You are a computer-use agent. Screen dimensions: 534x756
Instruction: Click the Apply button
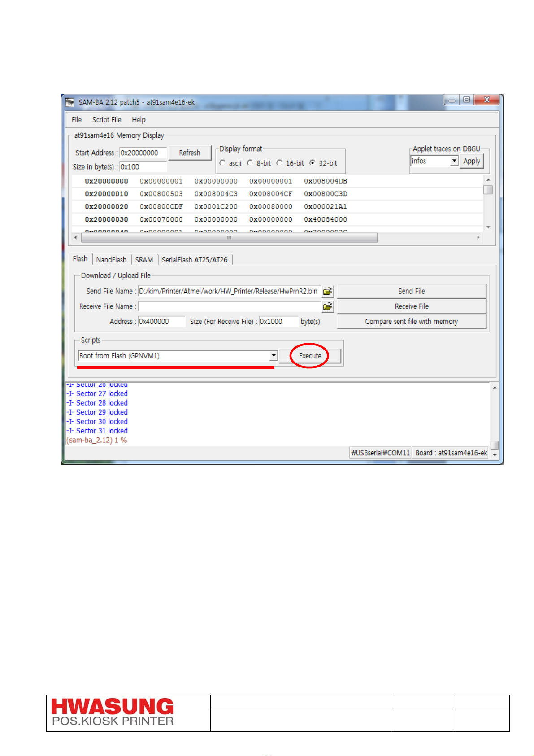tap(472, 161)
